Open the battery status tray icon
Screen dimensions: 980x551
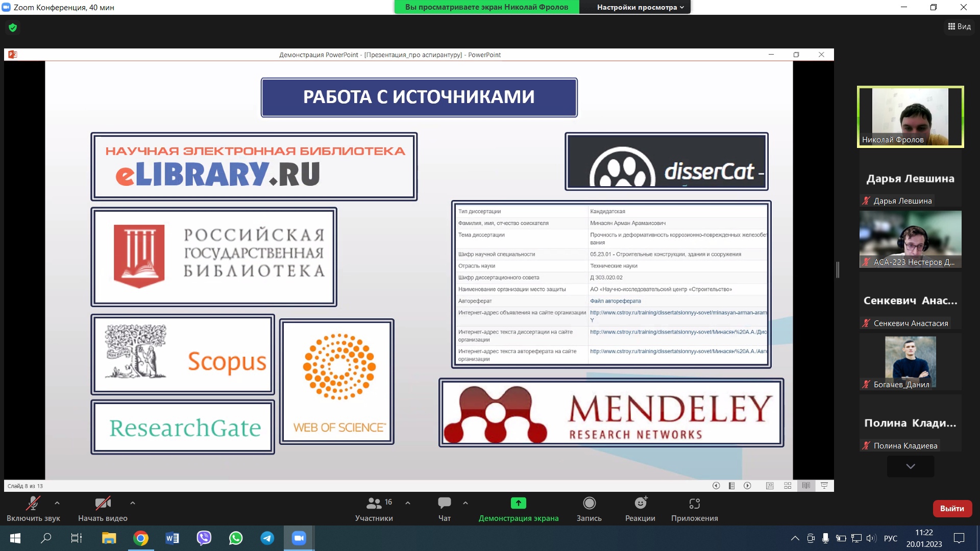841,538
